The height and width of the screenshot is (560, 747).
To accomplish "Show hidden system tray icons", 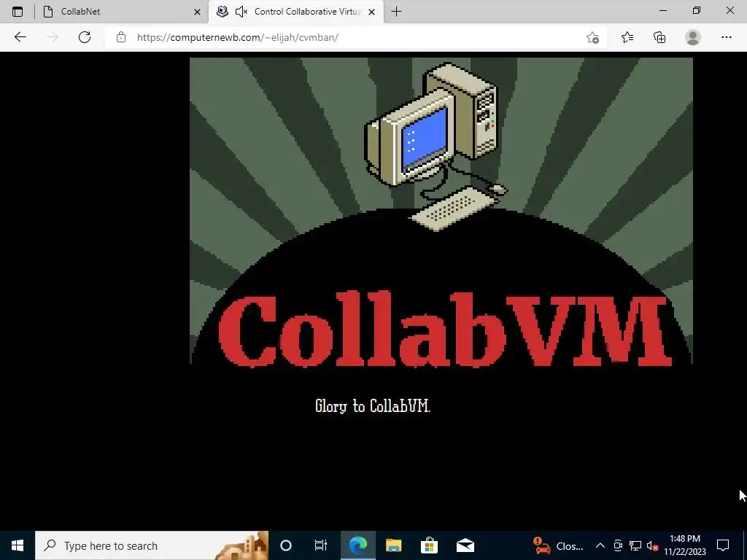I will [600, 545].
